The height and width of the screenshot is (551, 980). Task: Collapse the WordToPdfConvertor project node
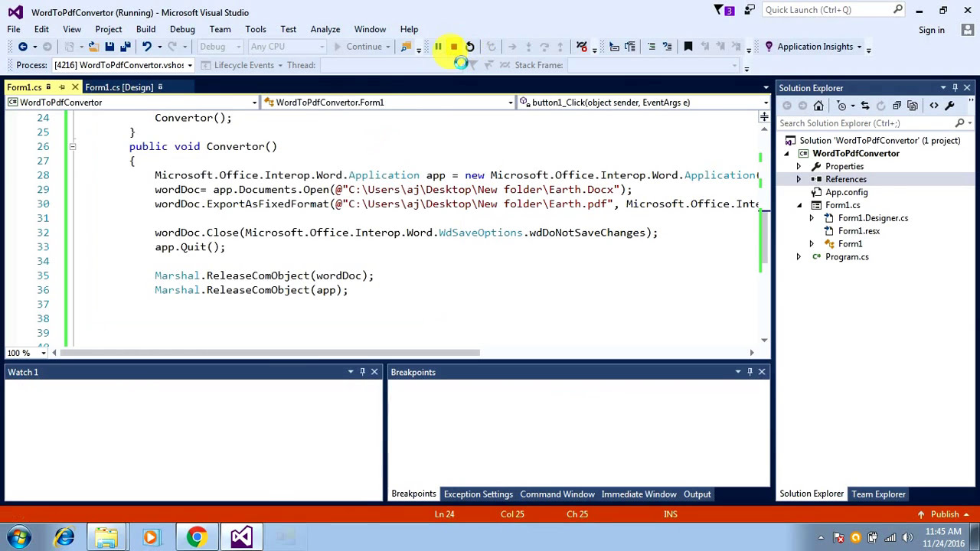point(786,154)
